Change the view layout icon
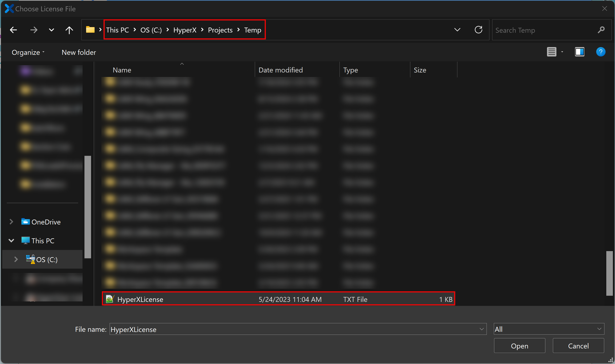The width and height of the screenshot is (615, 364). [551, 52]
